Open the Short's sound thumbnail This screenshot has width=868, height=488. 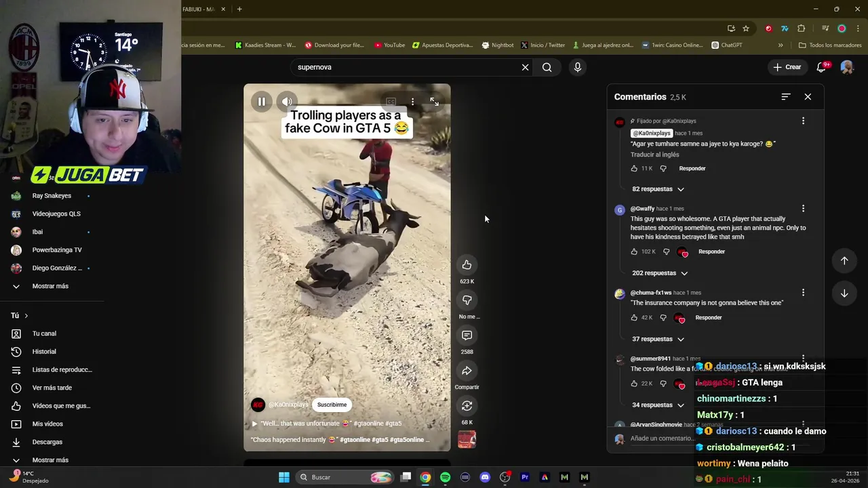pyautogui.click(x=467, y=440)
